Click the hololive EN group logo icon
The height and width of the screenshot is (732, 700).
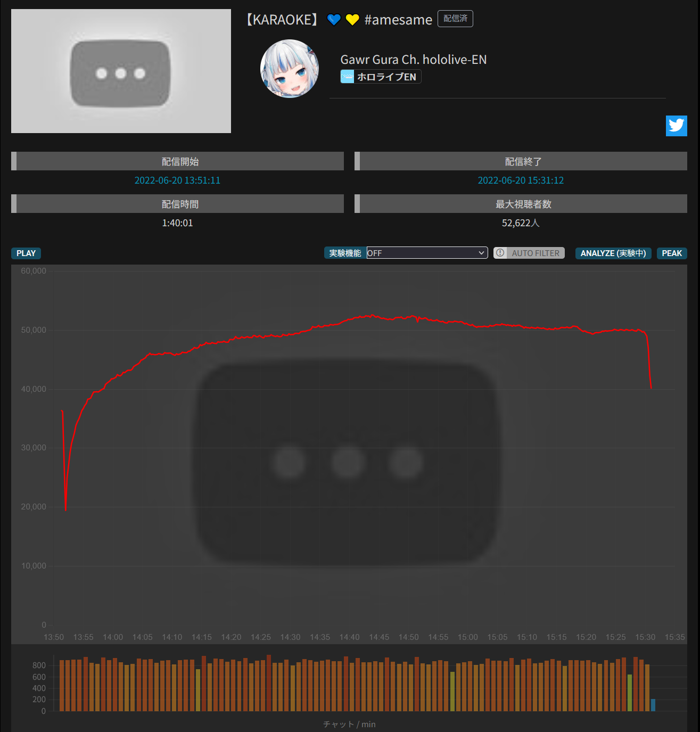(x=347, y=77)
